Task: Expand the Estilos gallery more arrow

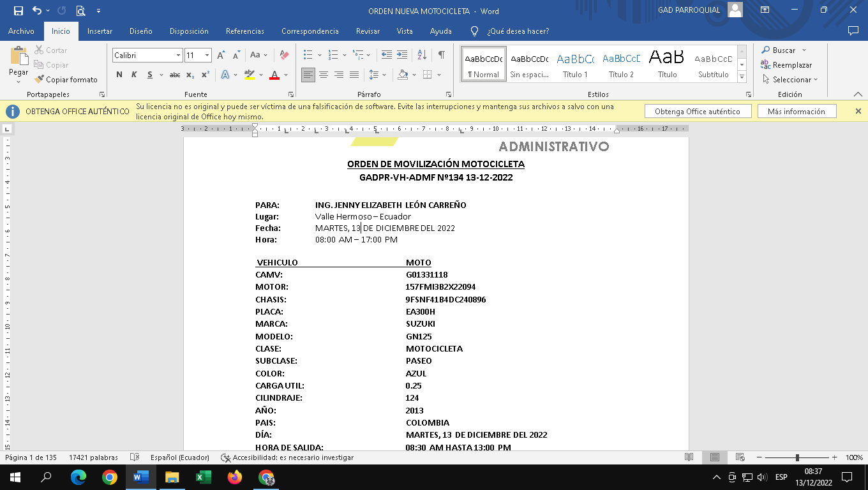Action: [x=742, y=77]
